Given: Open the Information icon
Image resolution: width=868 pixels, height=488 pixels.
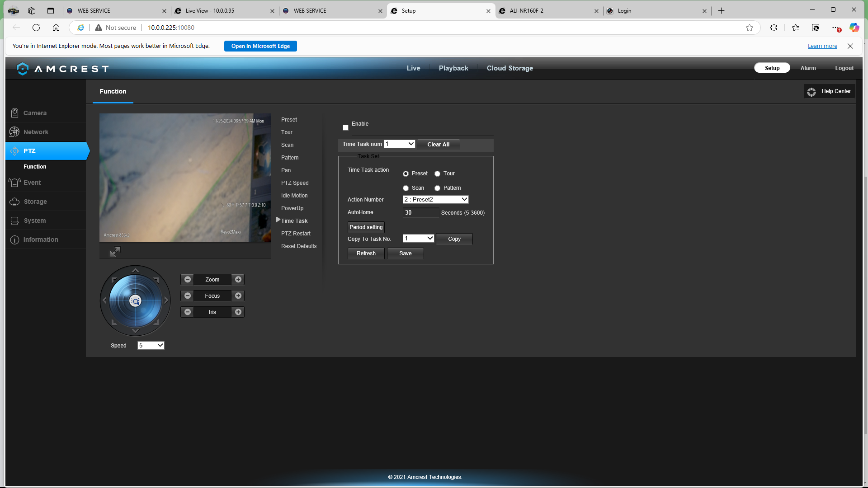Looking at the screenshot, I should [x=14, y=239].
